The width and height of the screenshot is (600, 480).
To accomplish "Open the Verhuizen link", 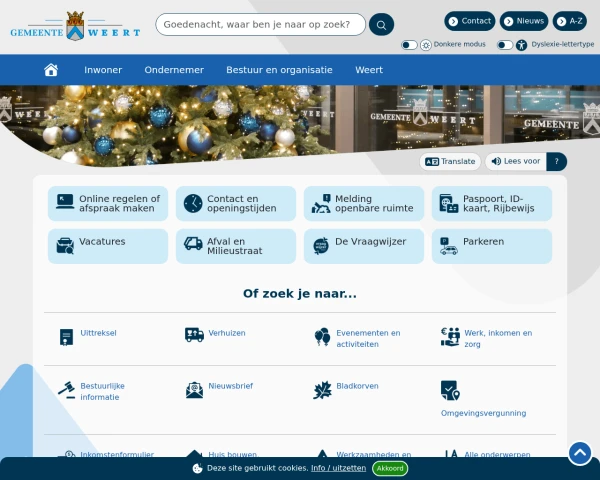I will point(227,333).
